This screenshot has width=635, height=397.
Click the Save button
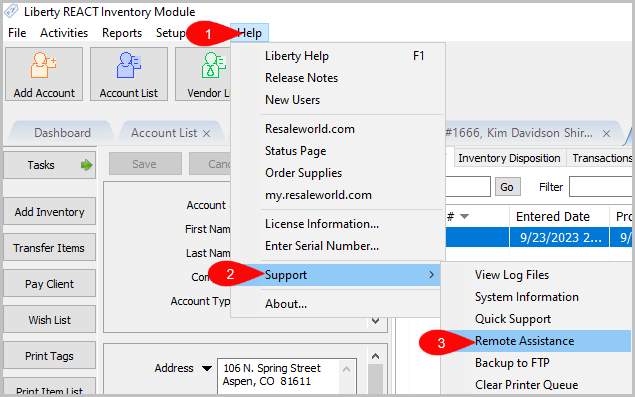[x=145, y=164]
